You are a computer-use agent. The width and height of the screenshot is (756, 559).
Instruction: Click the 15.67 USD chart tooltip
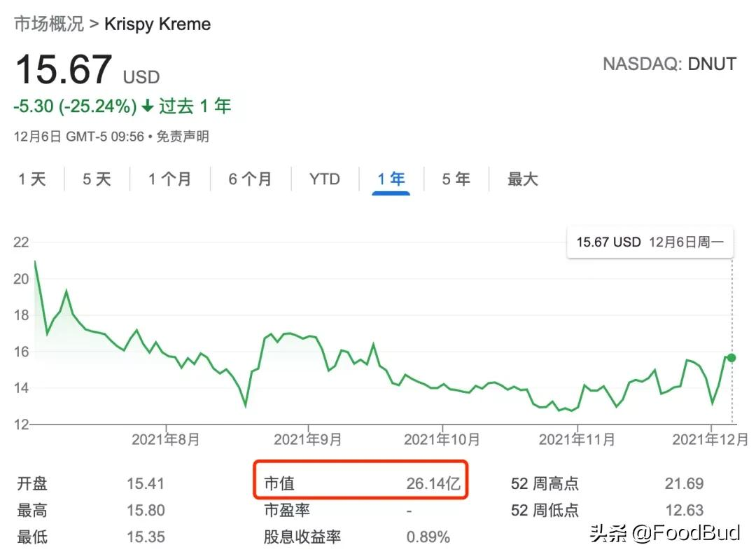tap(650, 242)
